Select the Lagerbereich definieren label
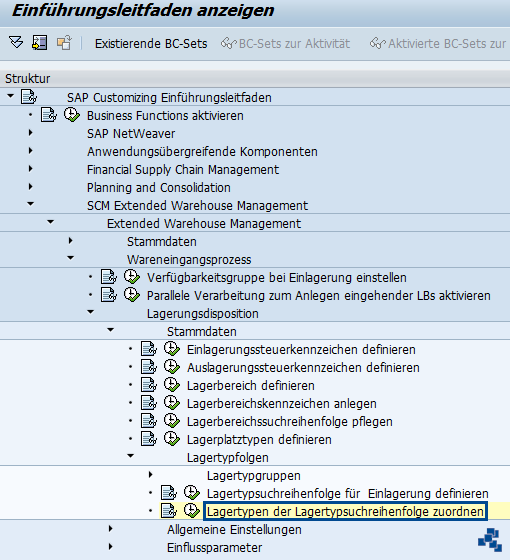This screenshot has width=510, height=560. point(250,386)
